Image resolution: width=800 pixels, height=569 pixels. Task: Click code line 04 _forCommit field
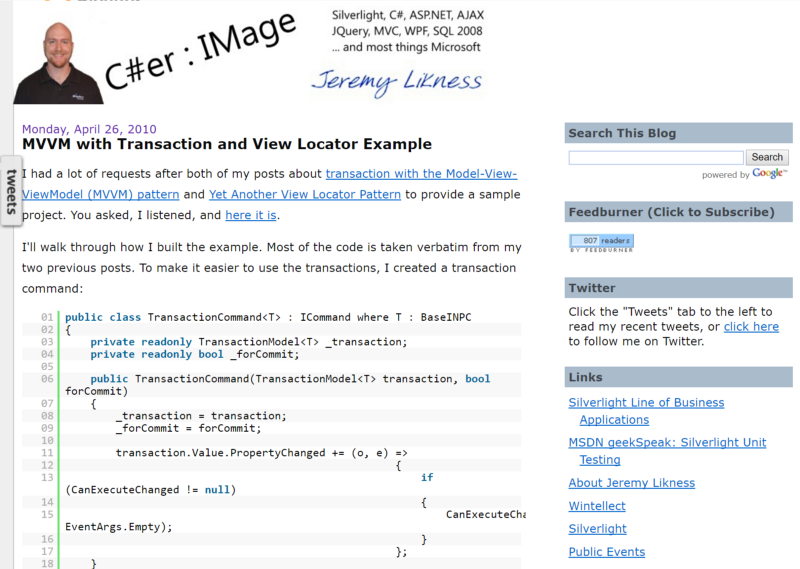194,354
